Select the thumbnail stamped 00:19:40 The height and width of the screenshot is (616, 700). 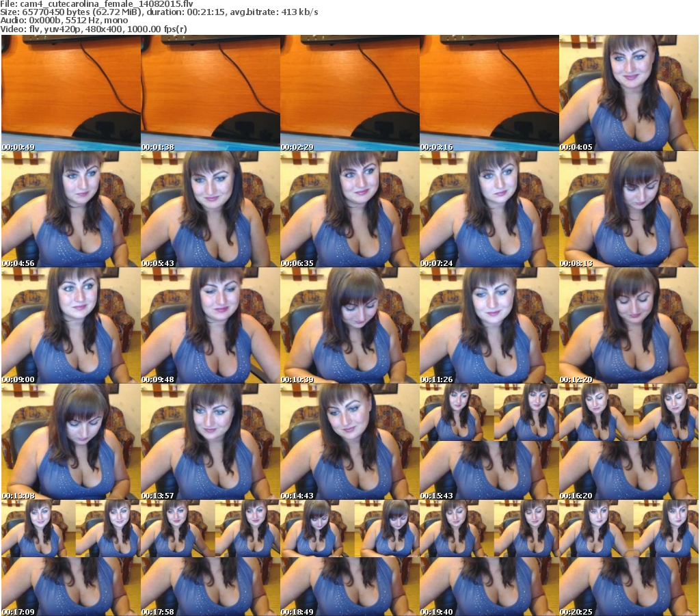point(489,558)
